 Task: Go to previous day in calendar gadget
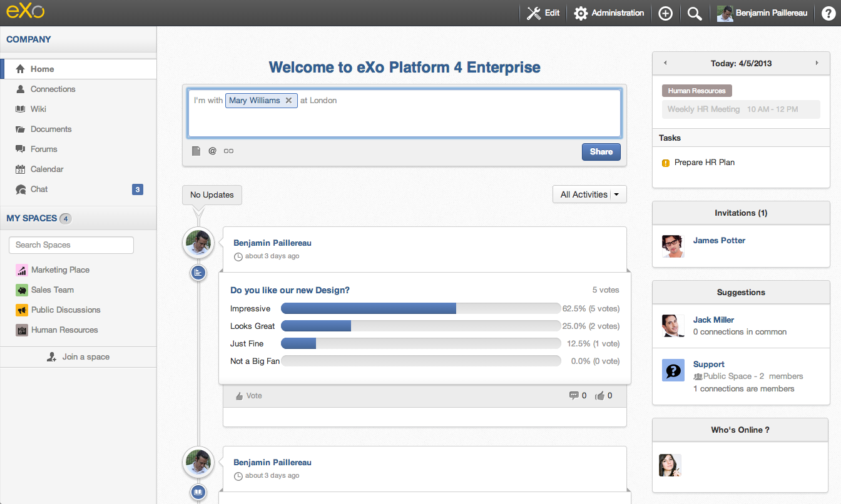click(665, 63)
